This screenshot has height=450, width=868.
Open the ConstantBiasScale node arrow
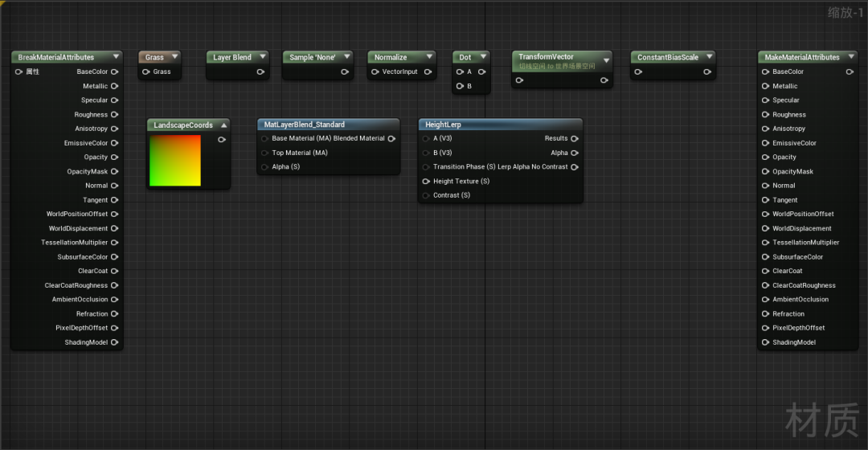coord(709,56)
